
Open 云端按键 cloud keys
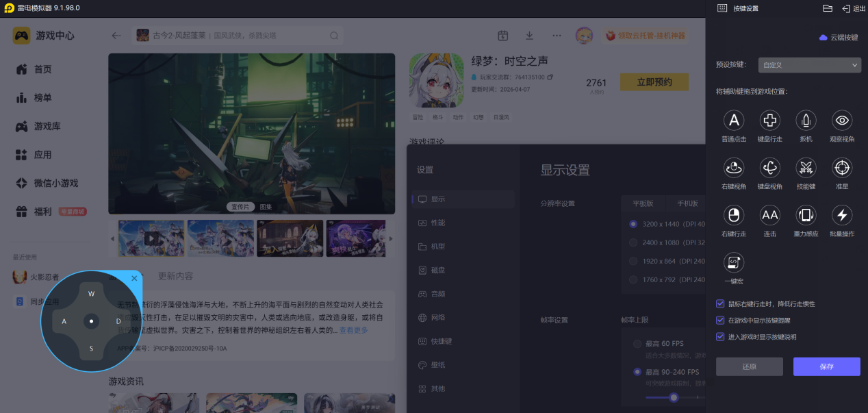[x=839, y=38]
